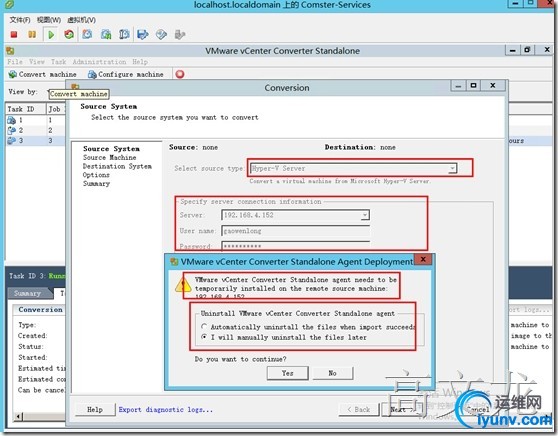This screenshot has height=436, width=558.
Task: Minimize the Conversion dialog window
Action: [458, 86]
